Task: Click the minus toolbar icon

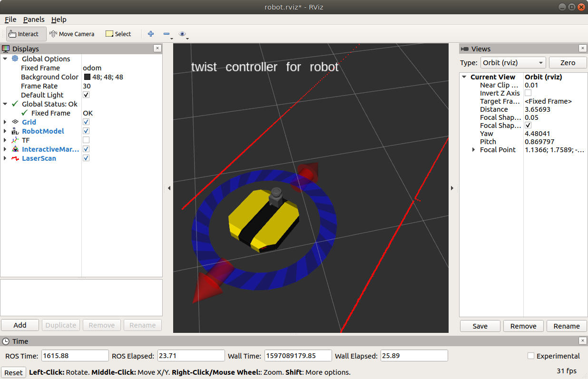Action: pos(166,34)
